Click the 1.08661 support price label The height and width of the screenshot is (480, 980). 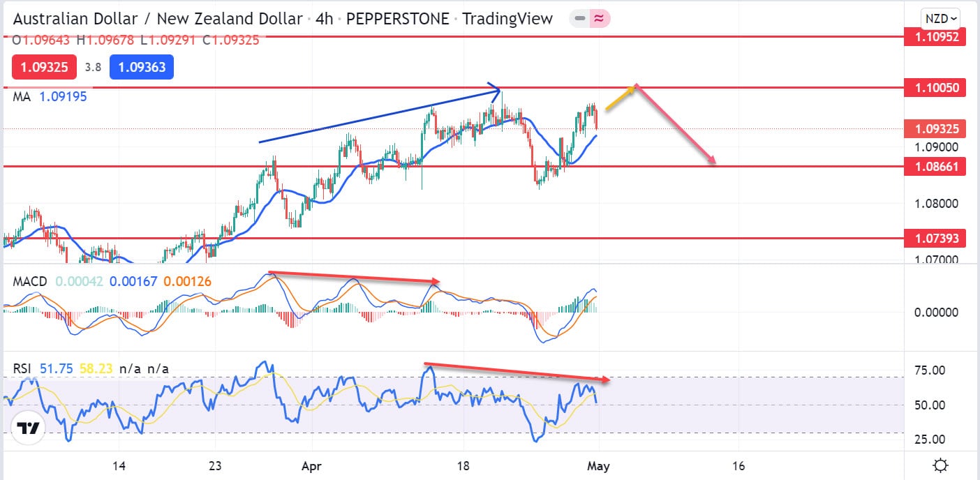[x=935, y=166]
